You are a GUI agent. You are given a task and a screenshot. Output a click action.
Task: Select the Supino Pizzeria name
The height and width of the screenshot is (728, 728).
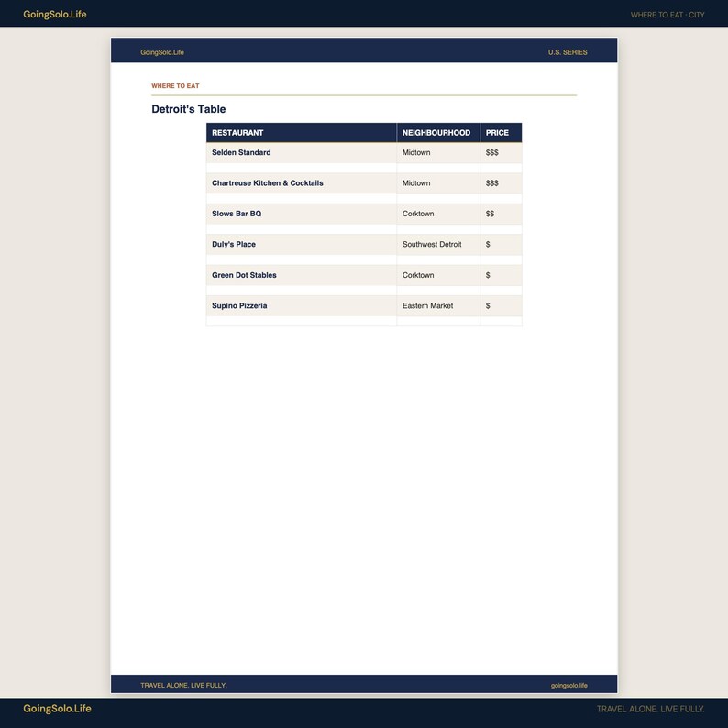pos(239,305)
